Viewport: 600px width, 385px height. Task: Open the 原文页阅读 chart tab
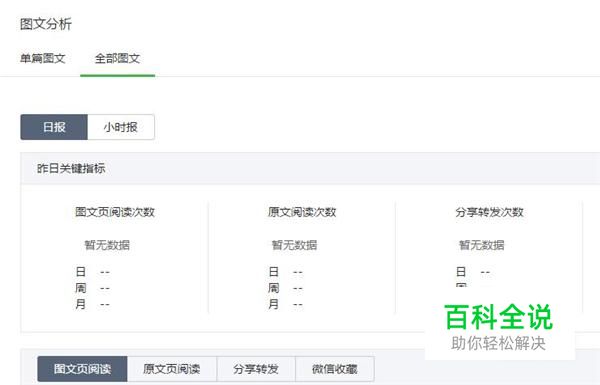click(172, 369)
